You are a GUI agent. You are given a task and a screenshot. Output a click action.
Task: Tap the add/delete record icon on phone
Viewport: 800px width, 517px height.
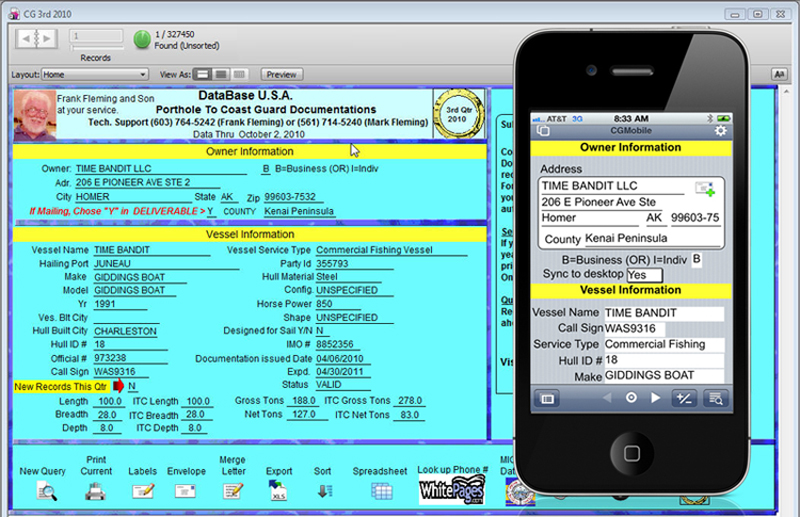[684, 399]
